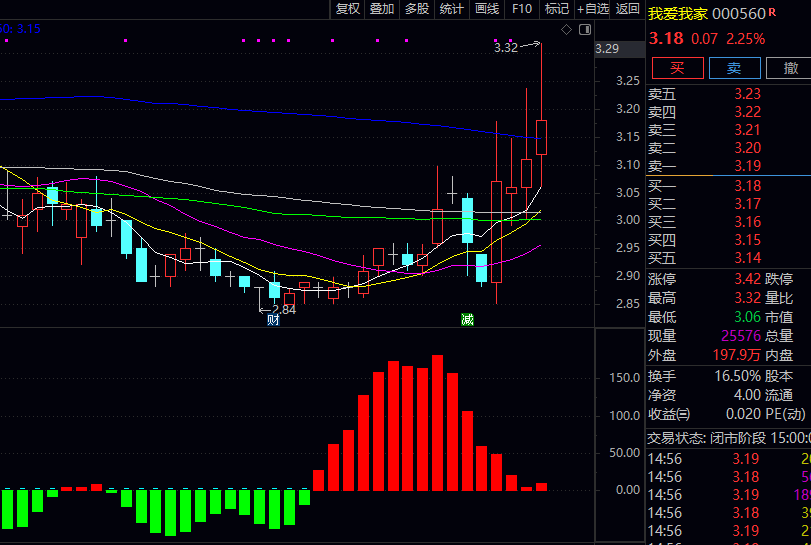Select 买一 bid price 3.18
This screenshot has width=811, height=545.
(x=747, y=186)
